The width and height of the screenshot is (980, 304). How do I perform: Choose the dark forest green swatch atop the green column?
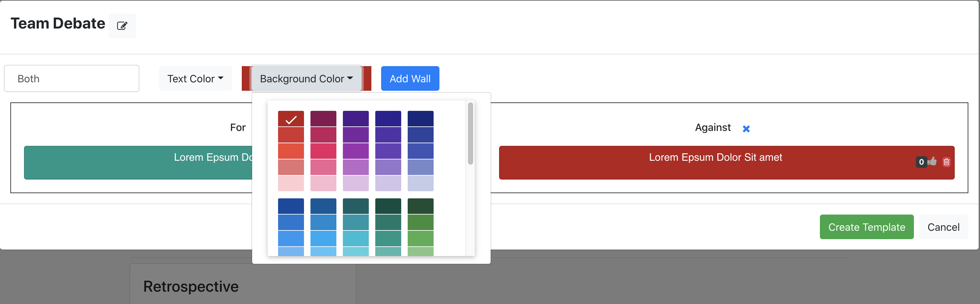tap(420, 206)
